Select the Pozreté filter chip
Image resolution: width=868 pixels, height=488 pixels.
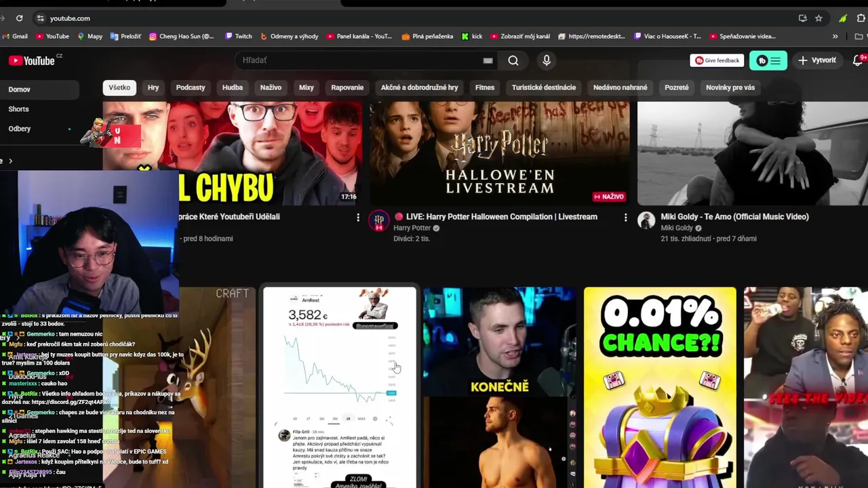tap(677, 87)
